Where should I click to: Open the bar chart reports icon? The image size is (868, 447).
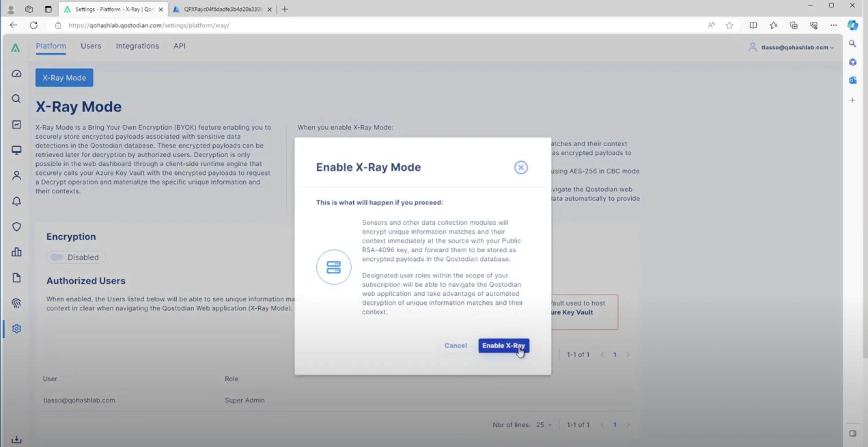coord(16,252)
